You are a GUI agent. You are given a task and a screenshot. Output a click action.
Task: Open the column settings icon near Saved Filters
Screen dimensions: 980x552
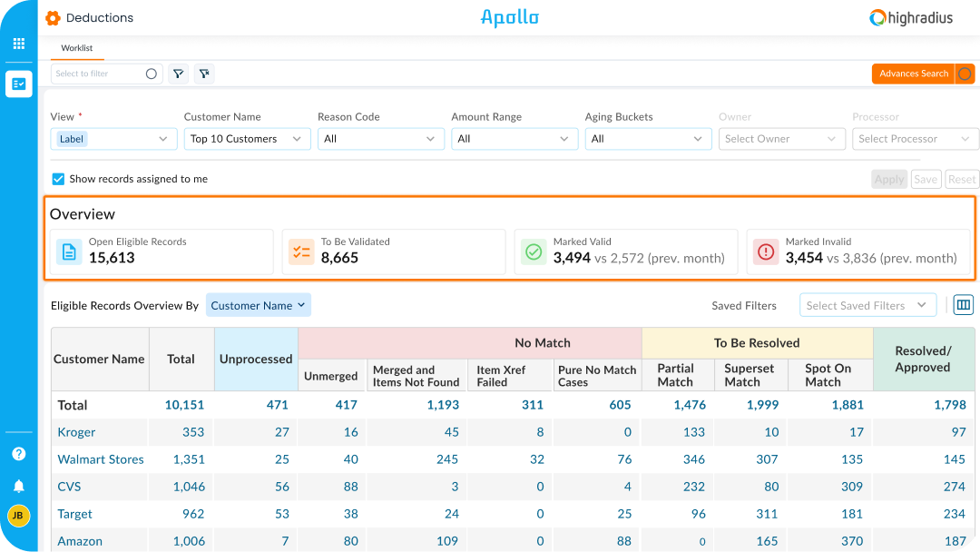click(x=963, y=304)
